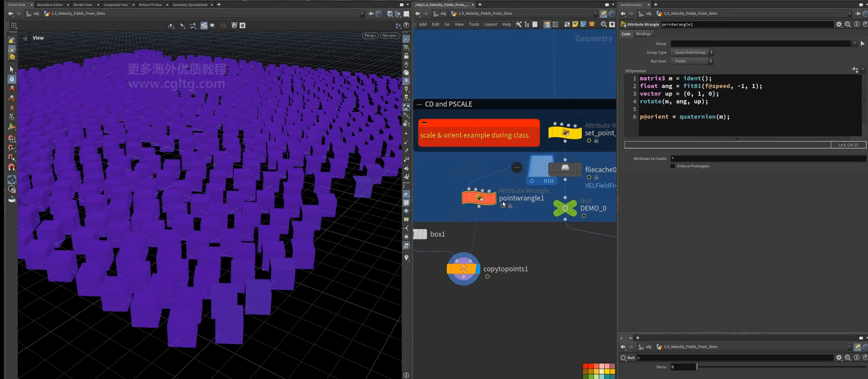Select the copytopoints1 node icon
This screenshot has width=868, height=379.
tap(463, 269)
